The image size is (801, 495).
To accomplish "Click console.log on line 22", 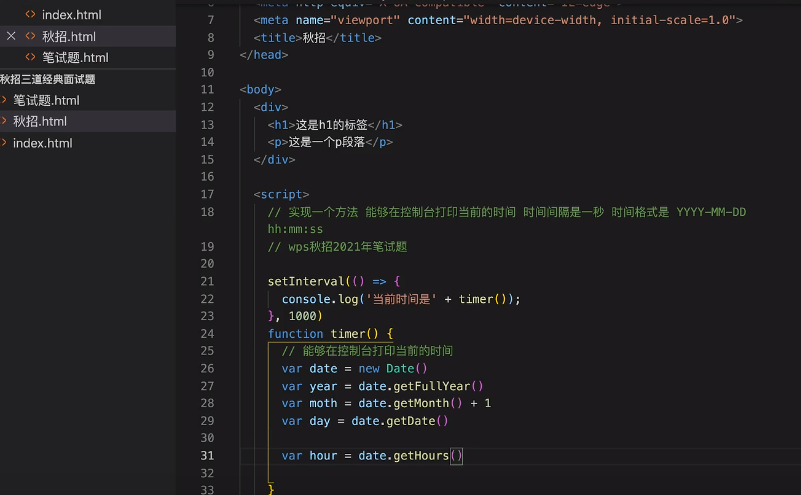I will click(320, 299).
